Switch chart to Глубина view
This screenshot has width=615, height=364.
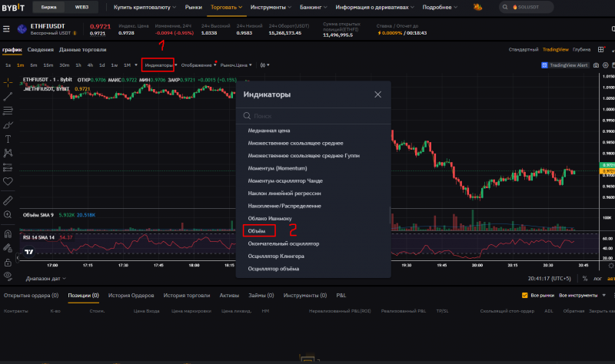click(581, 49)
